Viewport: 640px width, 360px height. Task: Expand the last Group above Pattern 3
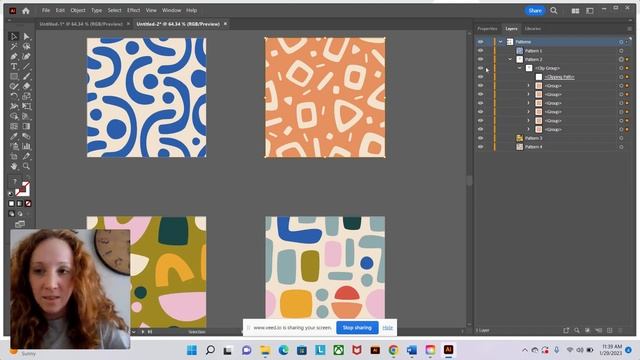click(529, 129)
